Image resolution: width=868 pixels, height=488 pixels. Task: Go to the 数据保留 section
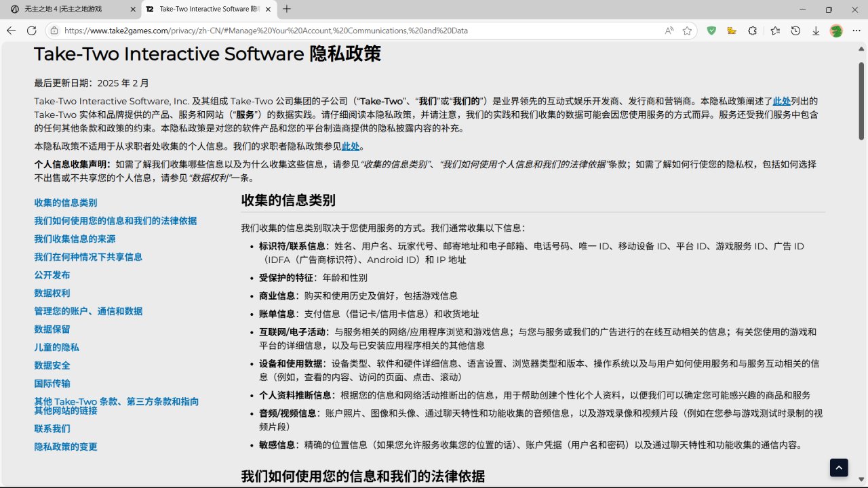pyautogui.click(x=52, y=329)
